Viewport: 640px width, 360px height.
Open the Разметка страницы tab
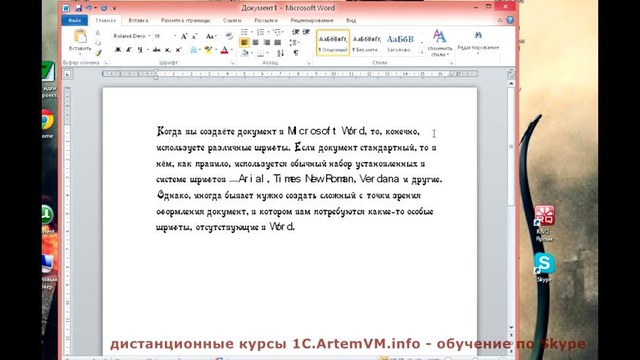coord(185,20)
